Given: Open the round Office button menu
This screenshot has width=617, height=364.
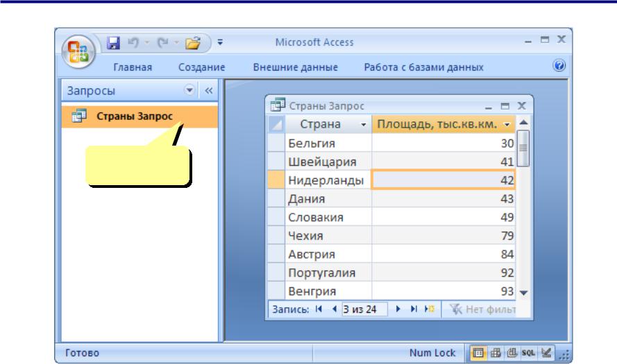Looking at the screenshot, I should point(78,52).
